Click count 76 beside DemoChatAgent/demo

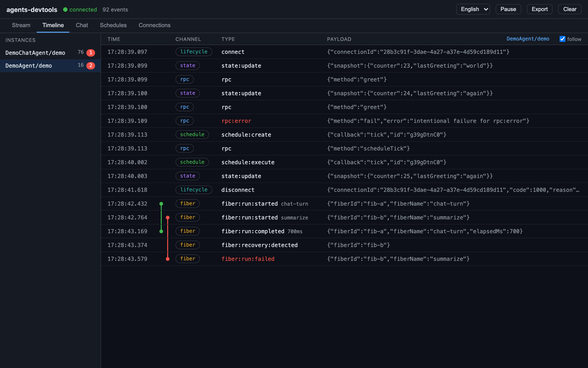[81, 52]
